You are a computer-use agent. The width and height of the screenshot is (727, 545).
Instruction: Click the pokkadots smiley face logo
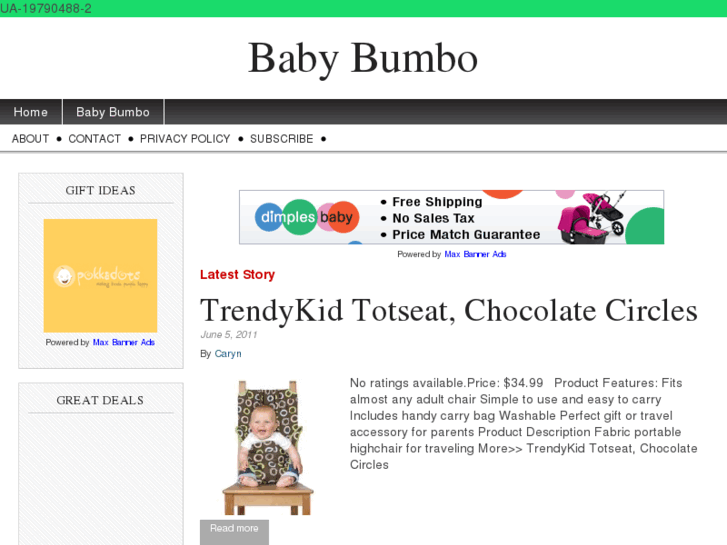click(64, 276)
